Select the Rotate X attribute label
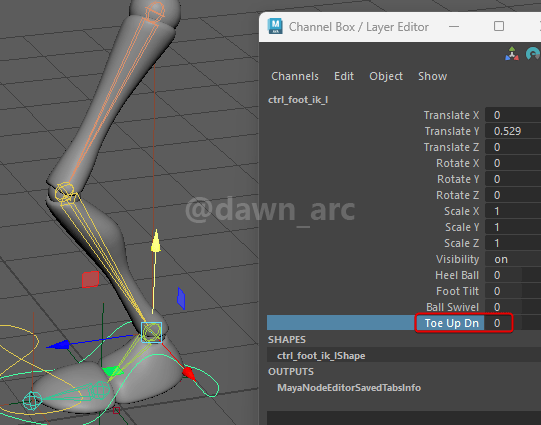 click(458, 163)
